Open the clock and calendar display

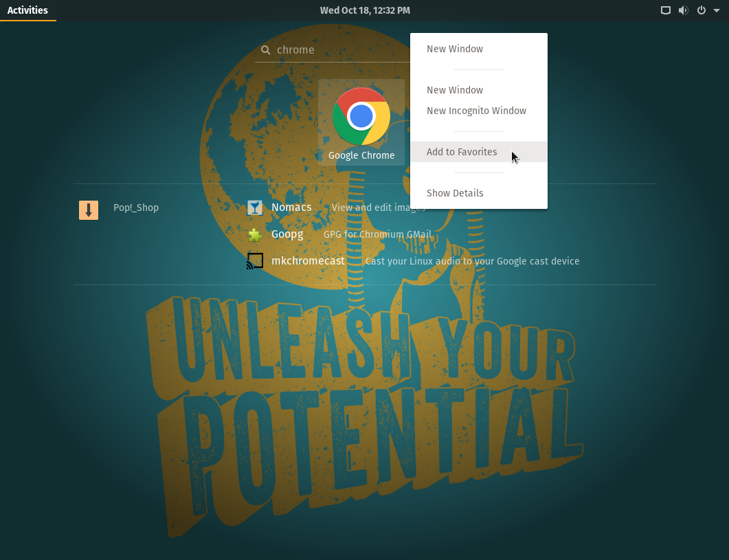(365, 10)
